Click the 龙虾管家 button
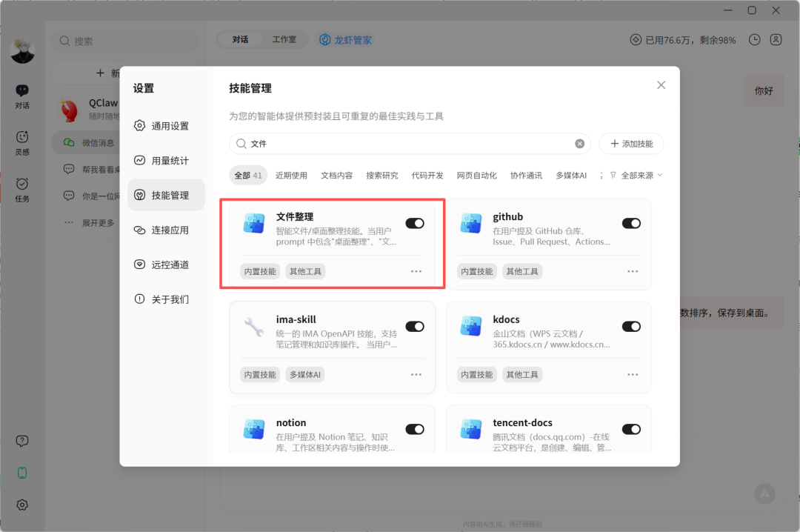The width and height of the screenshot is (800, 532). (345, 40)
